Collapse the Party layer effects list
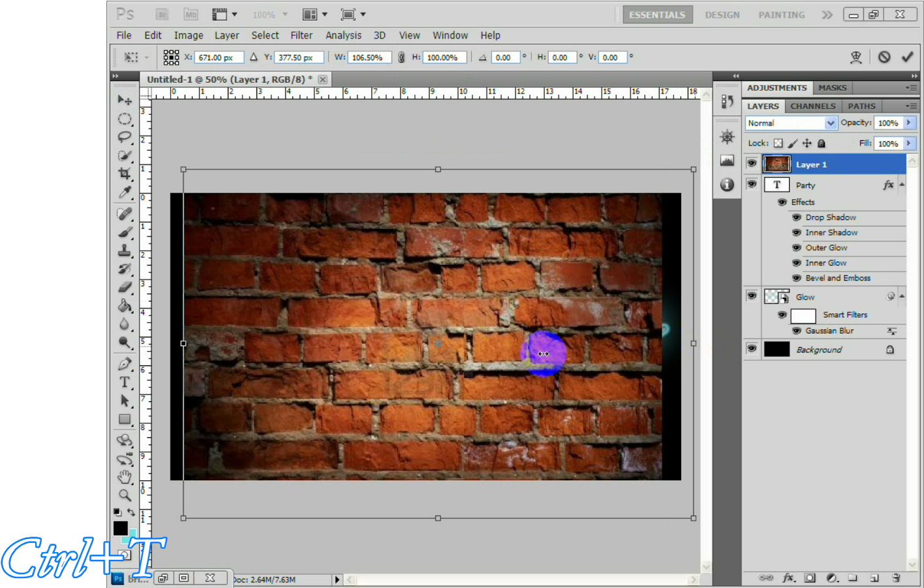Viewport: 924px width, 588px height. [x=902, y=185]
